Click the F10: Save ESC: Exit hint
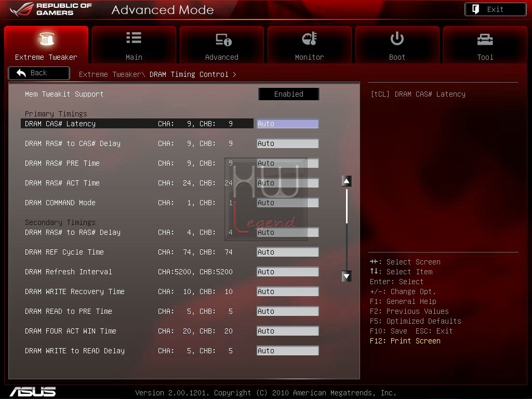Screen dimensions: 532x399 [411, 331]
